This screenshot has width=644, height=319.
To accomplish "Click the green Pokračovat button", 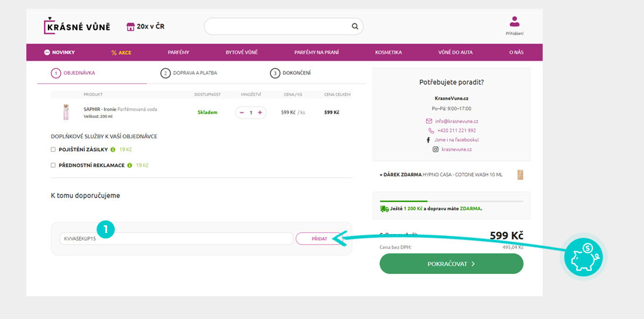I will point(451,264).
